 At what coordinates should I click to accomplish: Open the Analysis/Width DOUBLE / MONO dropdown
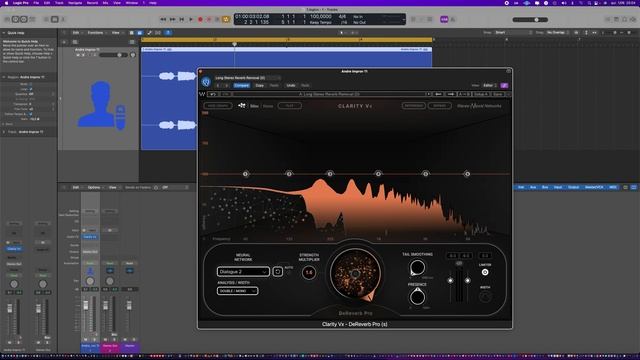[x=237, y=291]
